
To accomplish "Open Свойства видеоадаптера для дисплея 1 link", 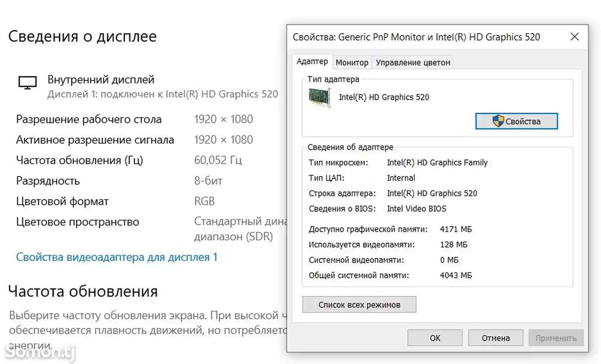I will point(116,257).
